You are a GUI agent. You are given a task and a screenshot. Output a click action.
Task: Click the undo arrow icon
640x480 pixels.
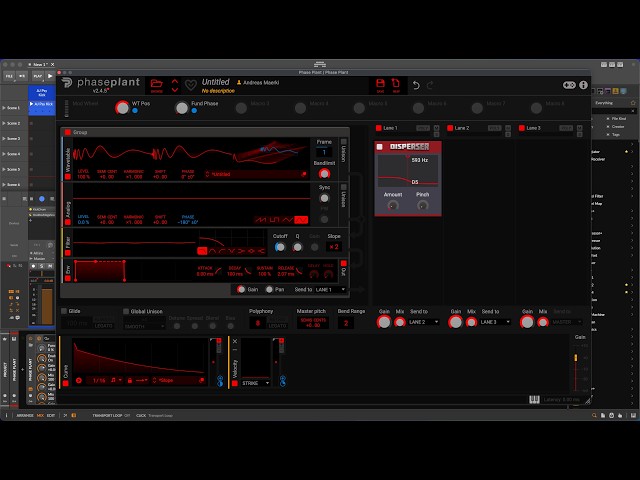coord(416,85)
